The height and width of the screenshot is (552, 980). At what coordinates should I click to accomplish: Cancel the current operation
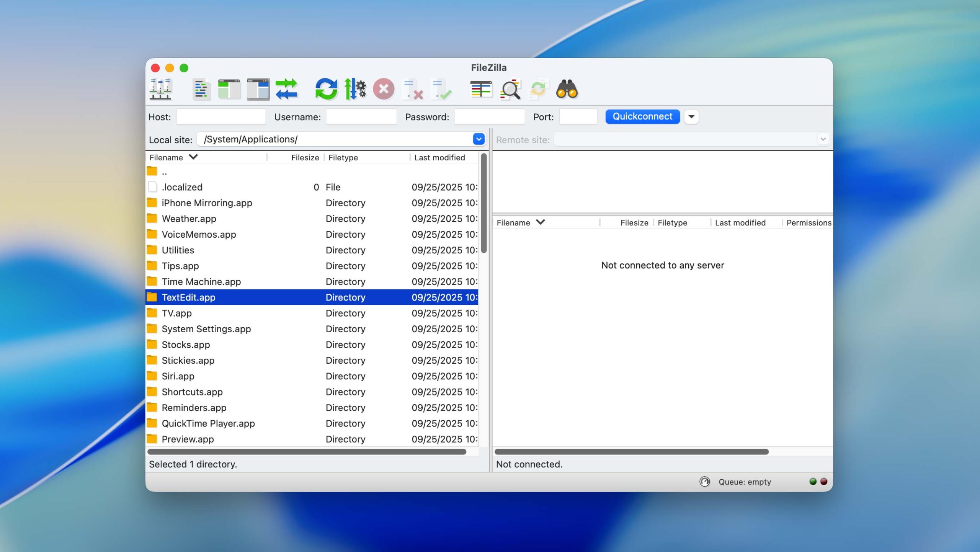[x=384, y=89]
